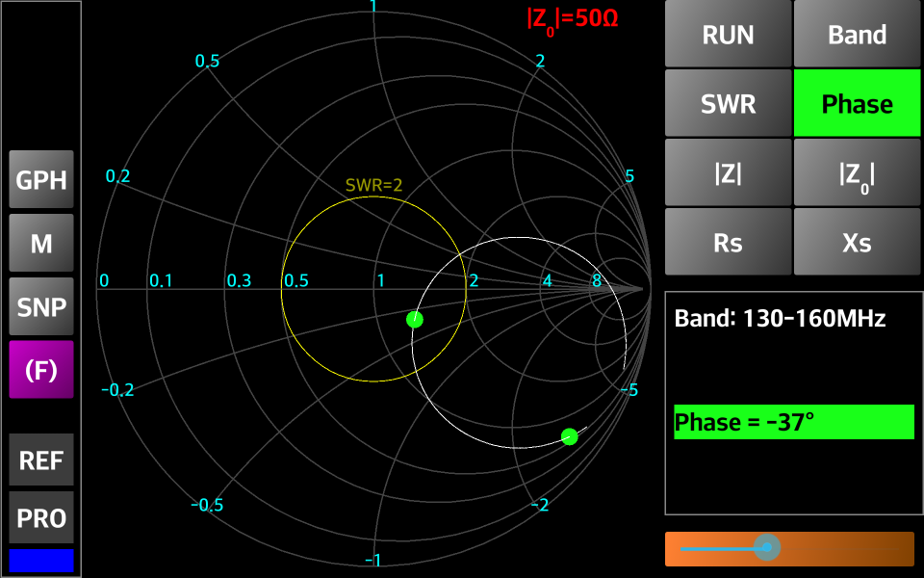Switch to GPH graph mode
The width and height of the screenshot is (924, 578).
(x=41, y=179)
